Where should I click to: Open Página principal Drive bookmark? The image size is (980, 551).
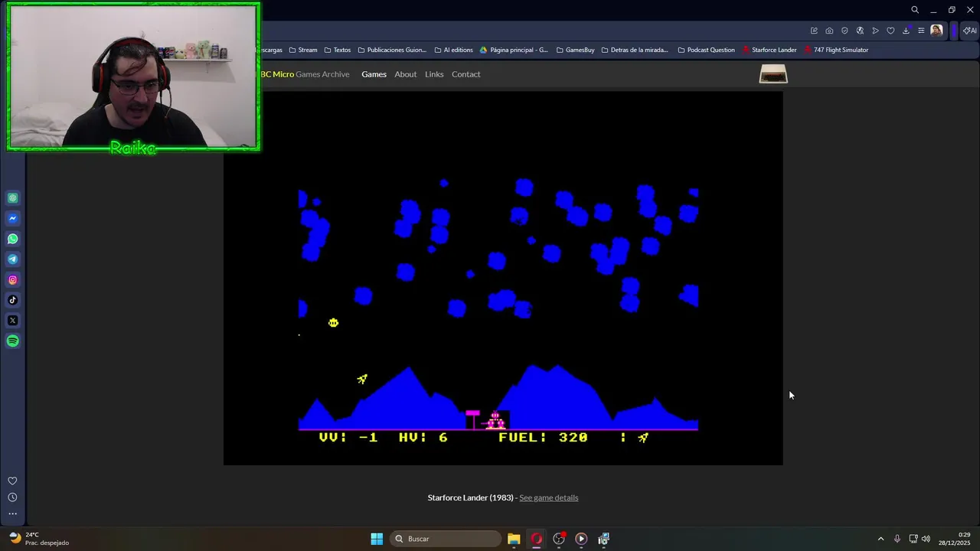(x=514, y=50)
